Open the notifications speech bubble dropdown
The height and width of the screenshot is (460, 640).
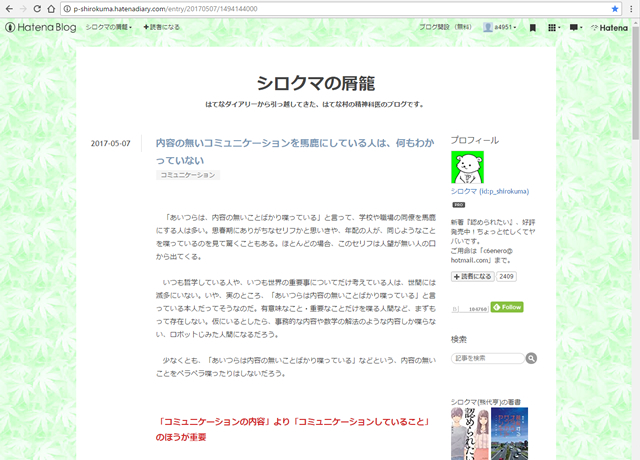click(577, 27)
